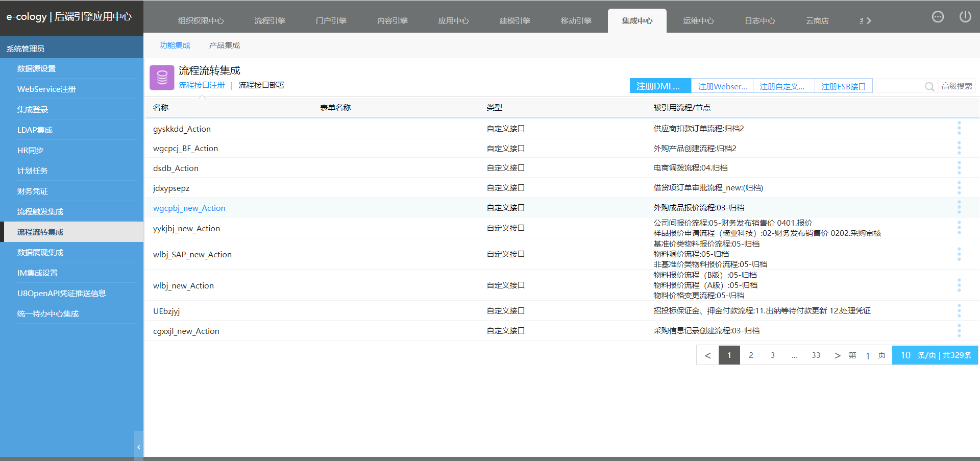The image size is (980, 461).
Task: Switch to 内容引擎 tab
Action: coord(392,21)
